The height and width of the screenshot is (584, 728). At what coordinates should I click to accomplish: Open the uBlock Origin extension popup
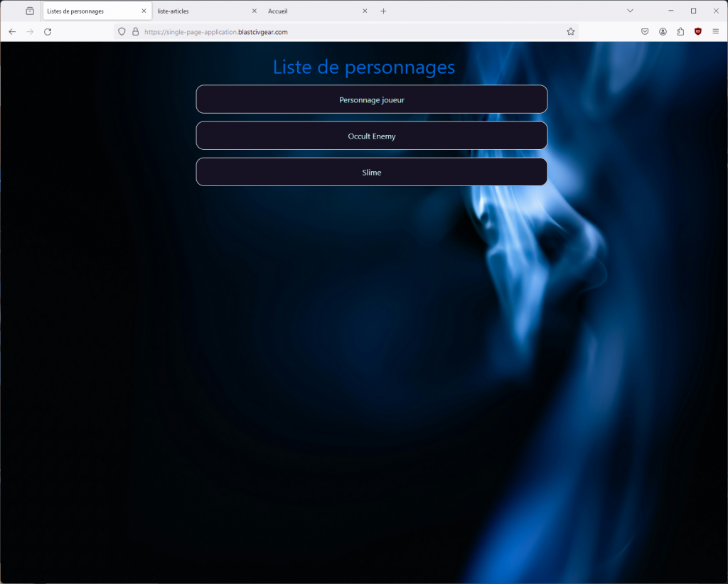click(698, 31)
